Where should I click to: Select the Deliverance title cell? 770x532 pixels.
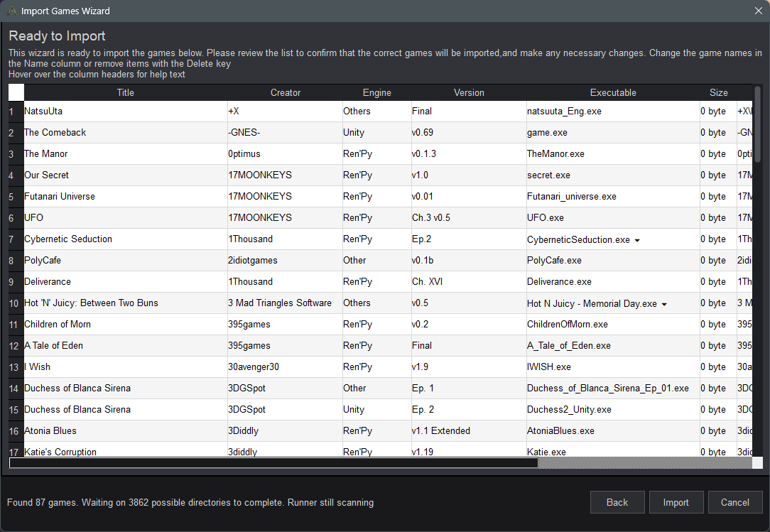coord(126,281)
